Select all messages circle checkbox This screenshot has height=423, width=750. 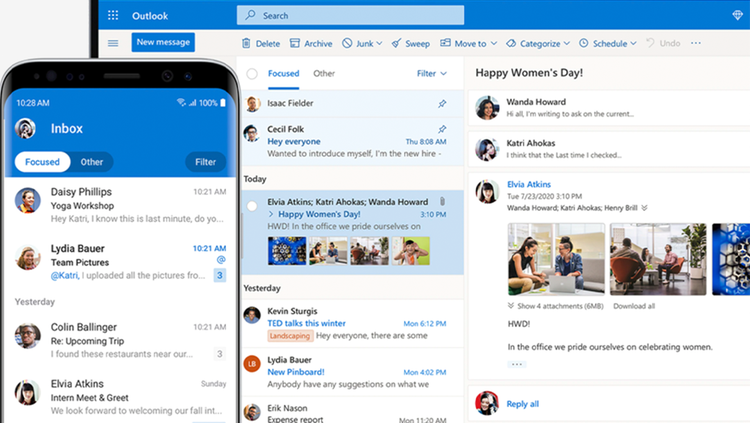[252, 74]
